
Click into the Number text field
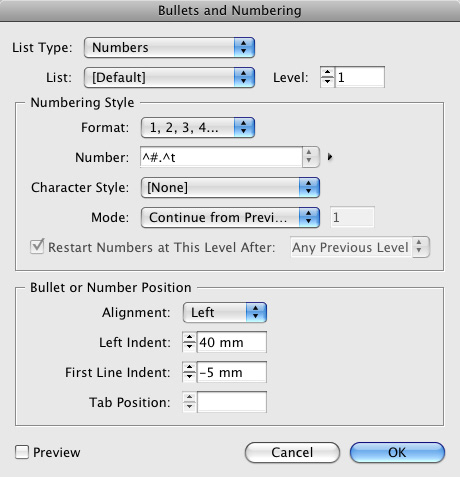pos(221,157)
